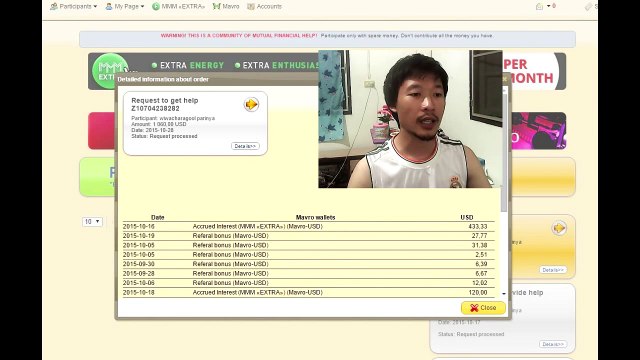640x360 pixels.
Task: Click the 2015-10-19 Referral bonus row
Action: point(309,236)
